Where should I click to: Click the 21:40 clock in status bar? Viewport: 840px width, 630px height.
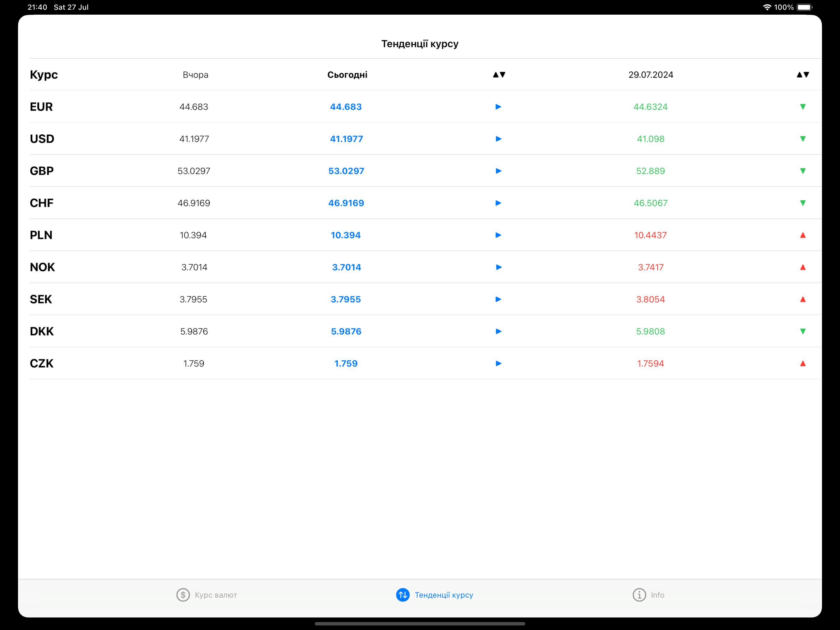[x=37, y=7]
